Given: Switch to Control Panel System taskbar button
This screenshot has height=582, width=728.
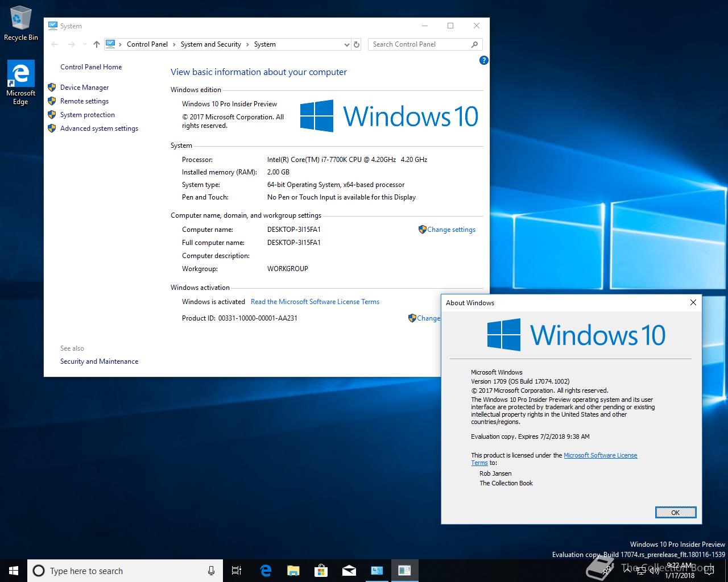Looking at the screenshot, I should click(377, 571).
